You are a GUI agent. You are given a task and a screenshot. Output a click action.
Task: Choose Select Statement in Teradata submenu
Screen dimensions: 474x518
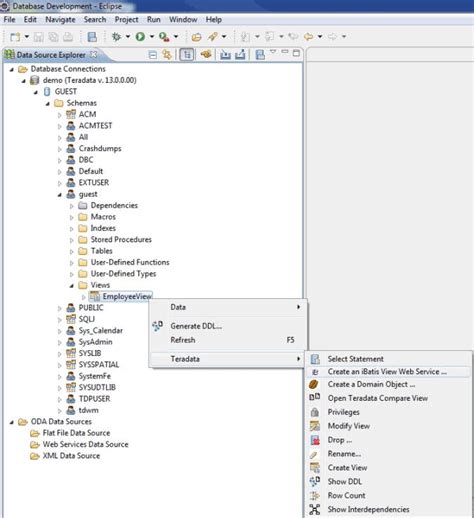(x=389, y=359)
